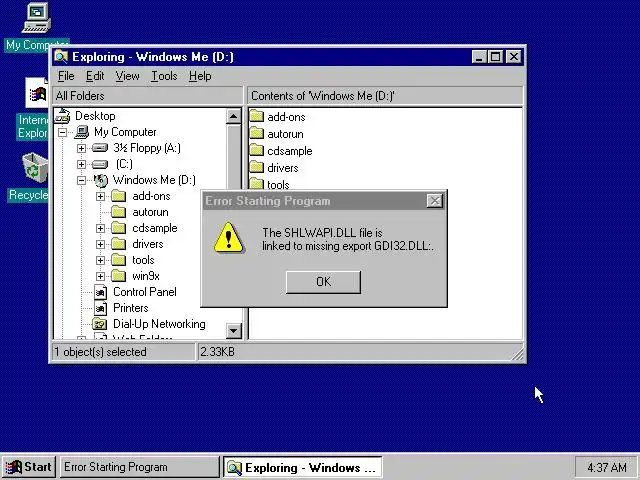
Task: Click the 4:37 AM taskbar clock
Action: tap(607, 467)
